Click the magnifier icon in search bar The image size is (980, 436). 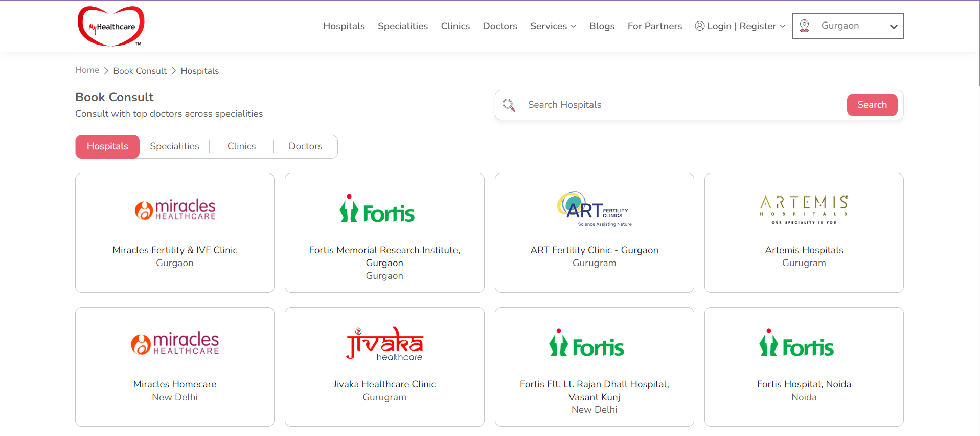click(509, 105)
